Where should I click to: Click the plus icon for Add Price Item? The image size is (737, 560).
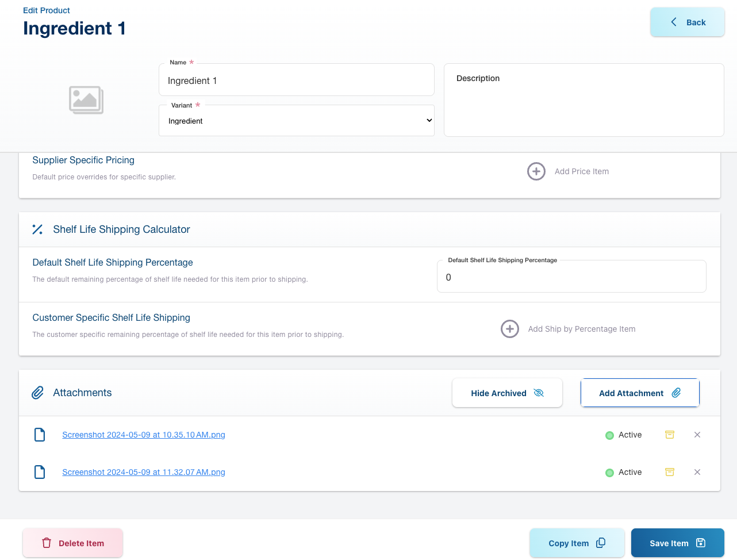click(x=536, y=171)
